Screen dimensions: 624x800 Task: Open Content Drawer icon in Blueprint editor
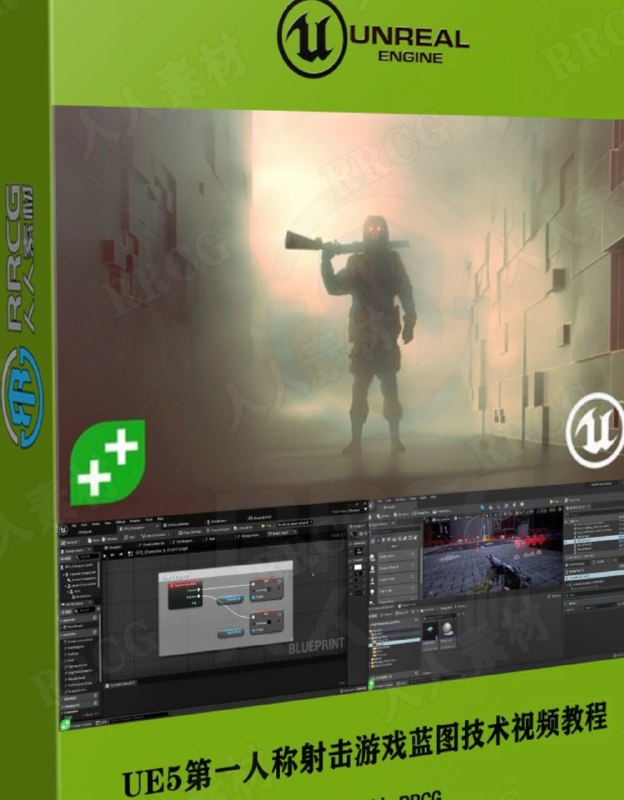coord(66,723)
